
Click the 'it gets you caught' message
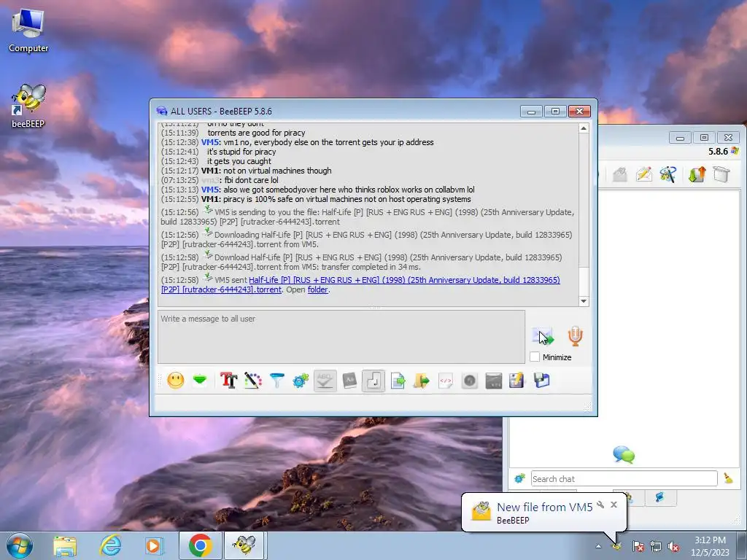pyautogui.click(x=239, y=161)
